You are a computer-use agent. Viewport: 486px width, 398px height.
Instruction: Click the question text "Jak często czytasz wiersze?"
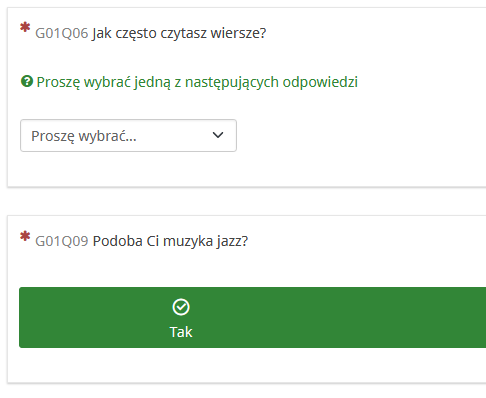pyautogui.click(x=179, y=33)
